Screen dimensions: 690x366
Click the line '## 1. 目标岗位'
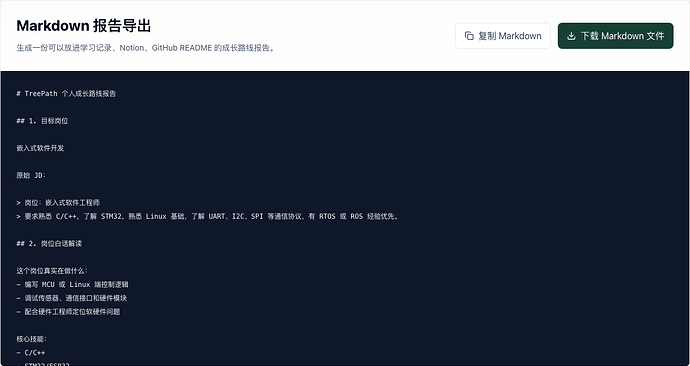[42, 121]
